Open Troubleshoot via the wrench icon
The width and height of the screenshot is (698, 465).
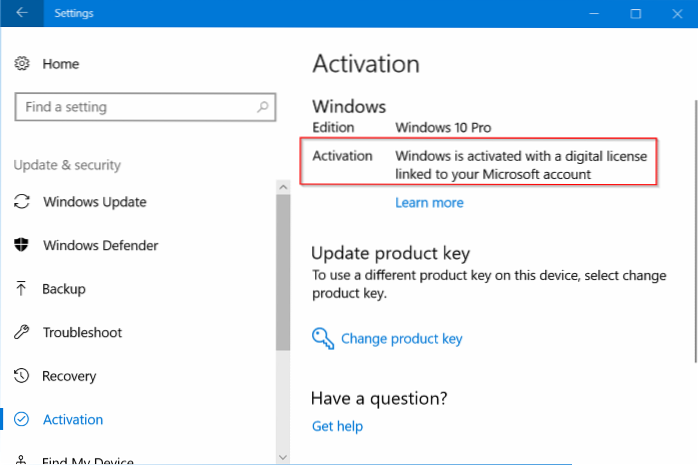22,332
